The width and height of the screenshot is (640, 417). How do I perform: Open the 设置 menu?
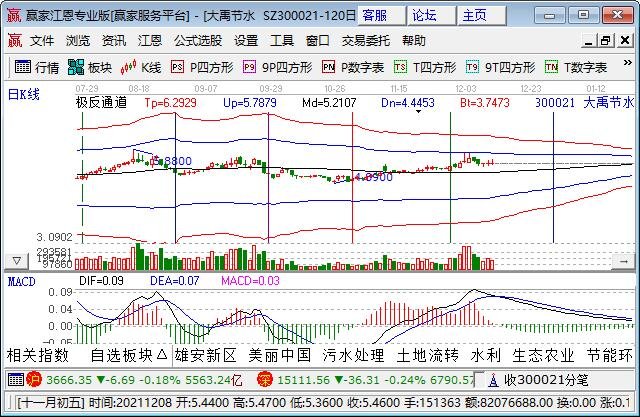(x=246, y=40)
